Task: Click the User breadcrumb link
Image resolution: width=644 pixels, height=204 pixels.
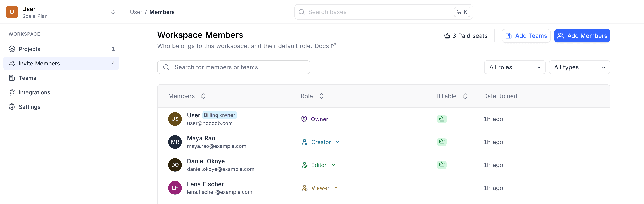Action: point(136,12)
